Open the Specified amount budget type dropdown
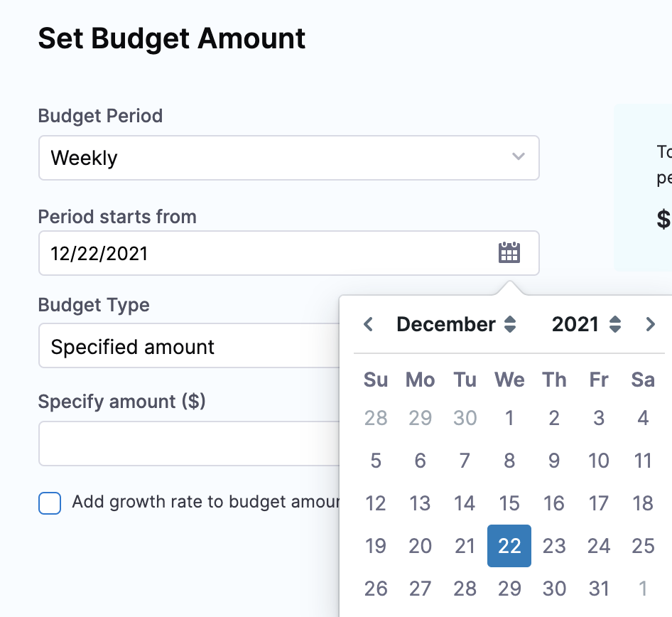 189,346
